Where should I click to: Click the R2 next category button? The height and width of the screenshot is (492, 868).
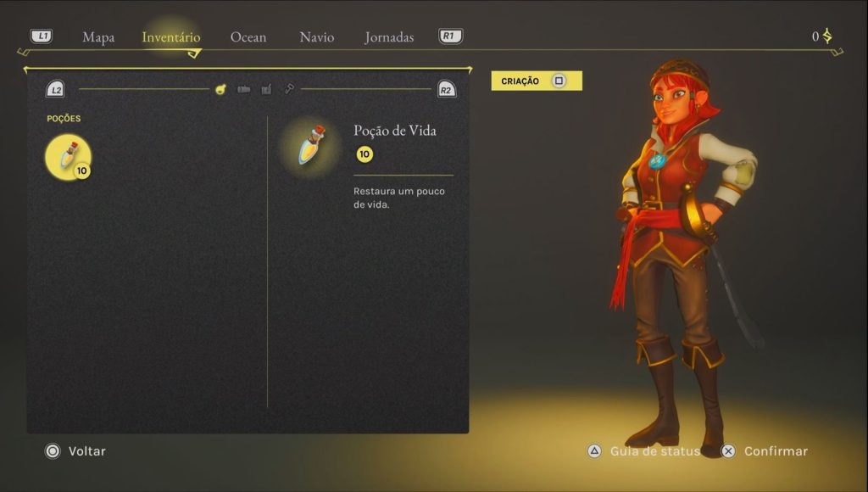(446, 89)
